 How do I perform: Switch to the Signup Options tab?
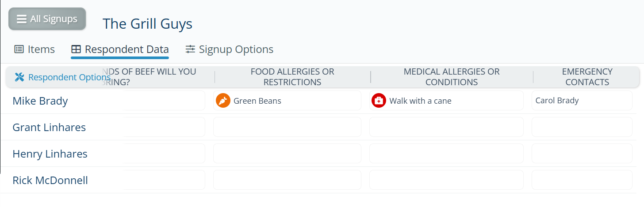pyautogui.click(x=236, y=49)
